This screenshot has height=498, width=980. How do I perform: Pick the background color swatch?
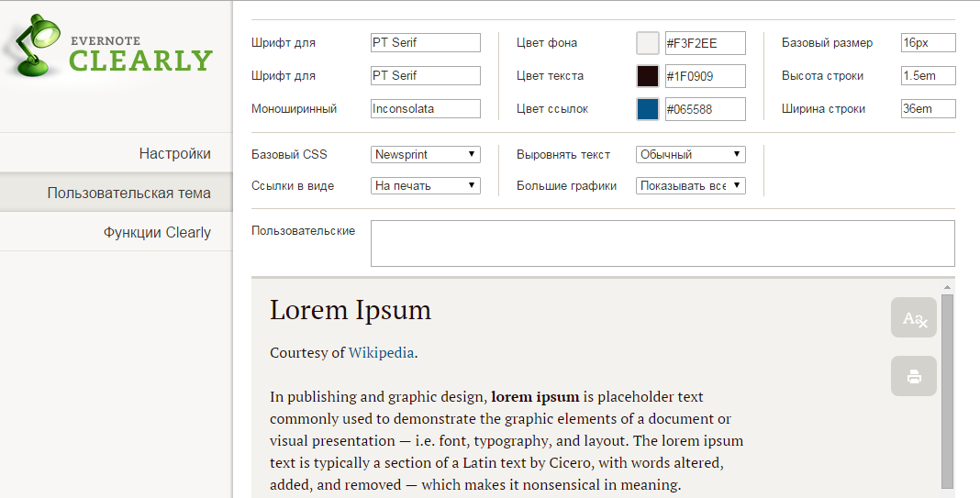(648, 43)
